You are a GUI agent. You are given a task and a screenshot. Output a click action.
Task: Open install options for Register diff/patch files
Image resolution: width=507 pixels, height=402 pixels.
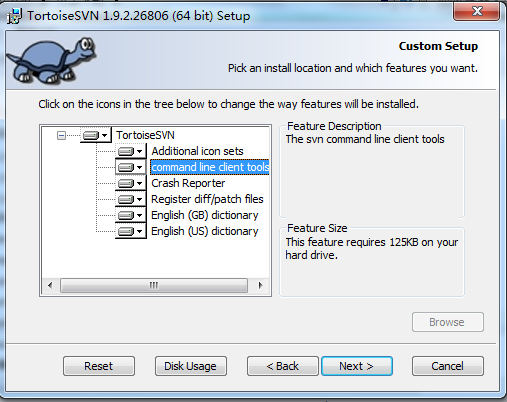point(130,199)
